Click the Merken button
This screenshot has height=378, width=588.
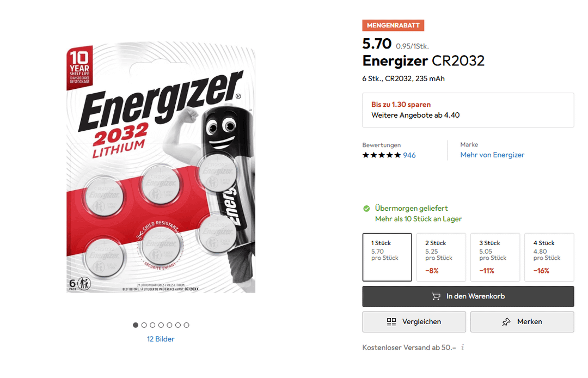pyautogui.click(x=522, y=322)
